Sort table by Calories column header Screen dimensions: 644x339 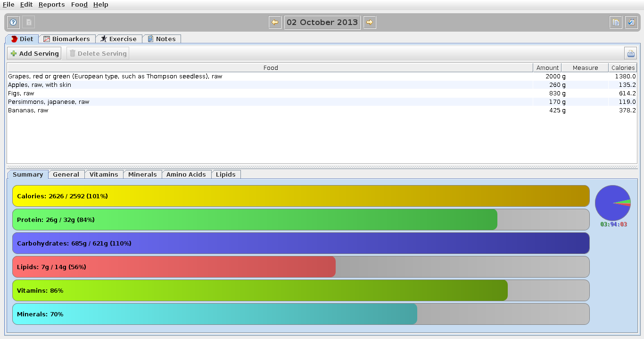pos(623,68)
